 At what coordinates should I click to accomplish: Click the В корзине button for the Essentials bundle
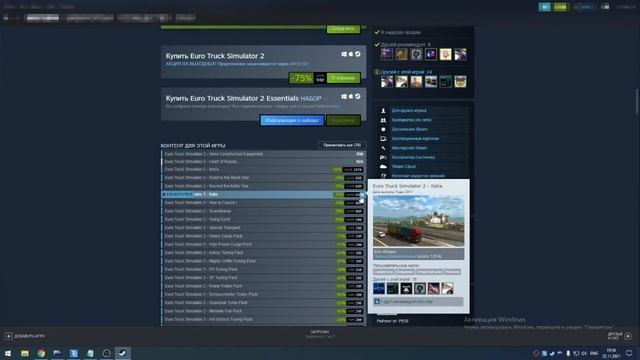point(343,120)
